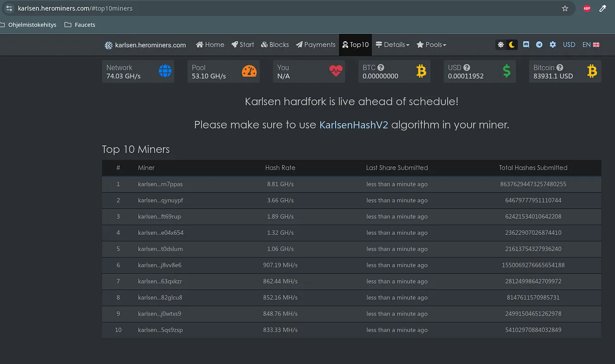The image size is (615, 364).
Task: Click the Bitcoin icon in BTC card
Action: coord(422,71)
